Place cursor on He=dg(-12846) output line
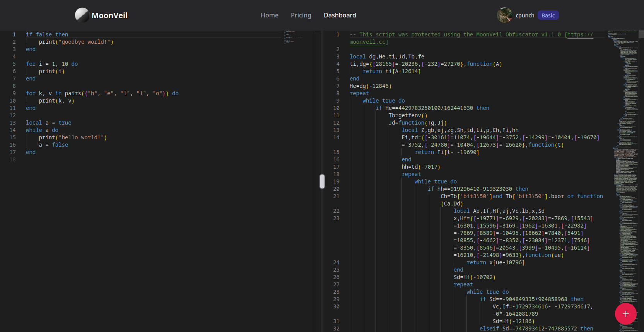 [370, 86]
